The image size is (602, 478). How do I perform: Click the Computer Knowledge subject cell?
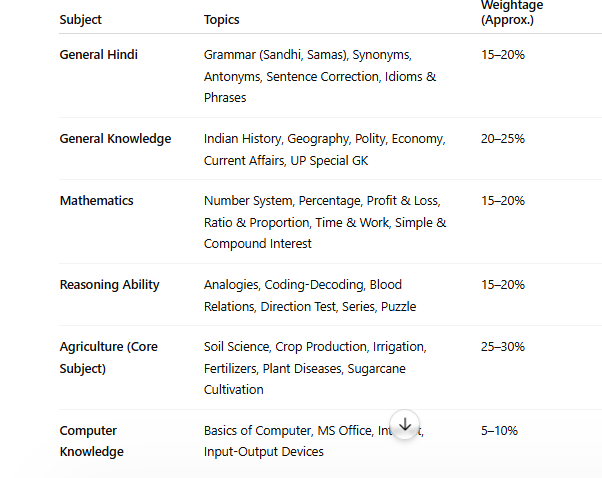pos(92,441)
